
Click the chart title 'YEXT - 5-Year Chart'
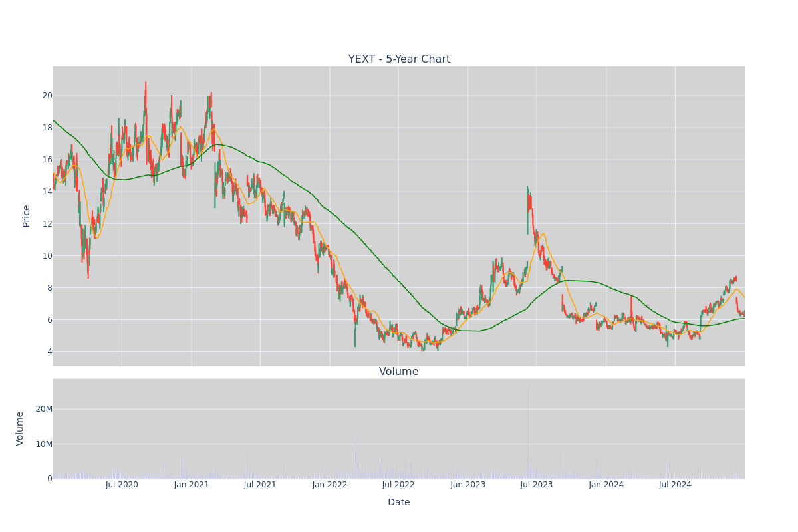pyautogui.click(x=399, y=59)
